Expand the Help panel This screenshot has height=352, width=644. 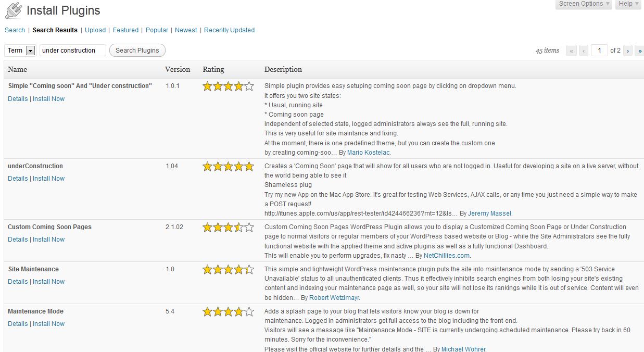point(628,4)
